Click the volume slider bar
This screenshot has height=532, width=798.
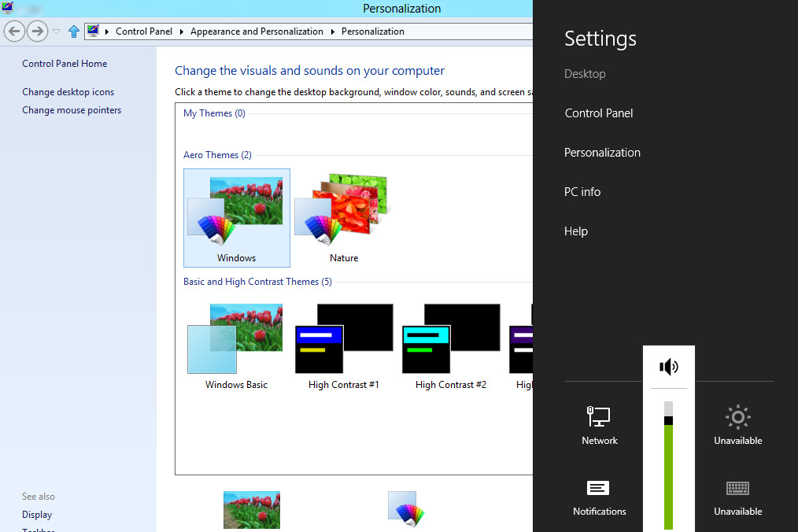pyautogui.click(x=668, y=466)
